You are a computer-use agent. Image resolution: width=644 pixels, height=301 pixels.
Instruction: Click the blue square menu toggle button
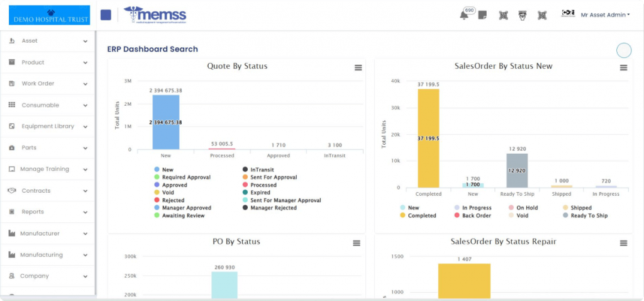106,15
